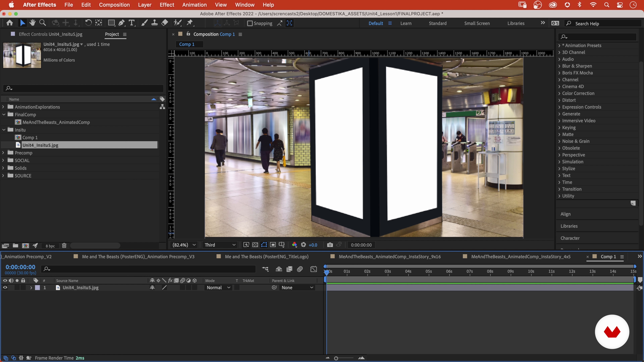Switch to Me and The Beasts (PosterENG_TitleLogo) tab
This screenshot has width=644, height=362.
pos(266,257)
